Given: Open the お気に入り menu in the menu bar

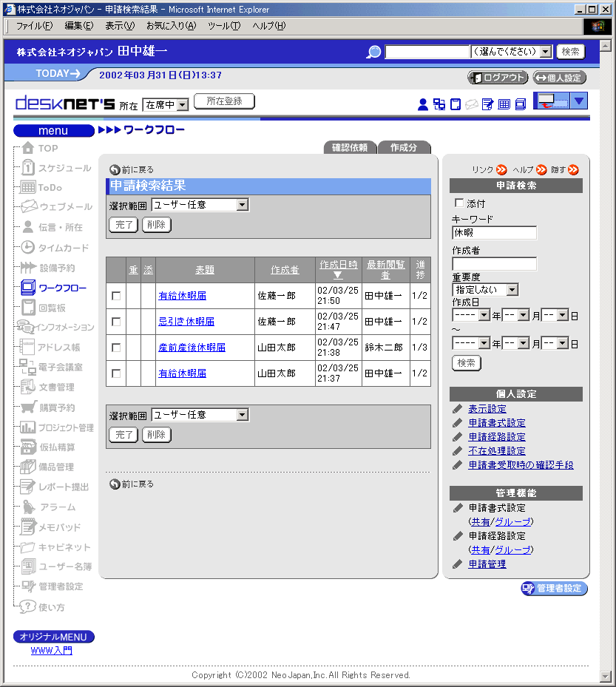Looking at the screenshot, I should (x=171, y=26).
